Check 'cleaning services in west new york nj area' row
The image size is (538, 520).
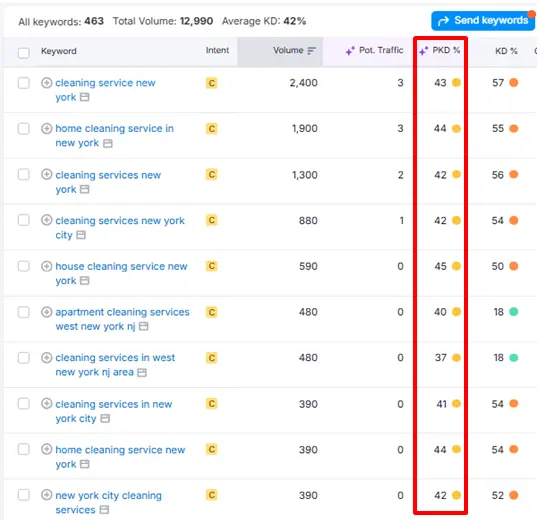[23, 358]
